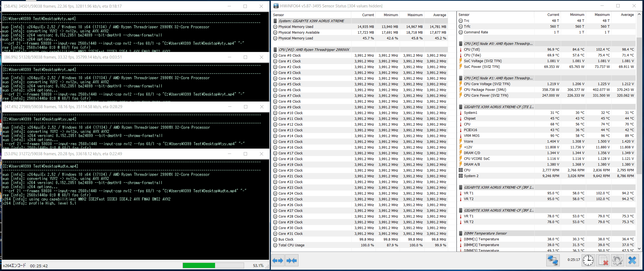Click the green x264 encode progress bar
644x271 pixels.
(213, 265)
